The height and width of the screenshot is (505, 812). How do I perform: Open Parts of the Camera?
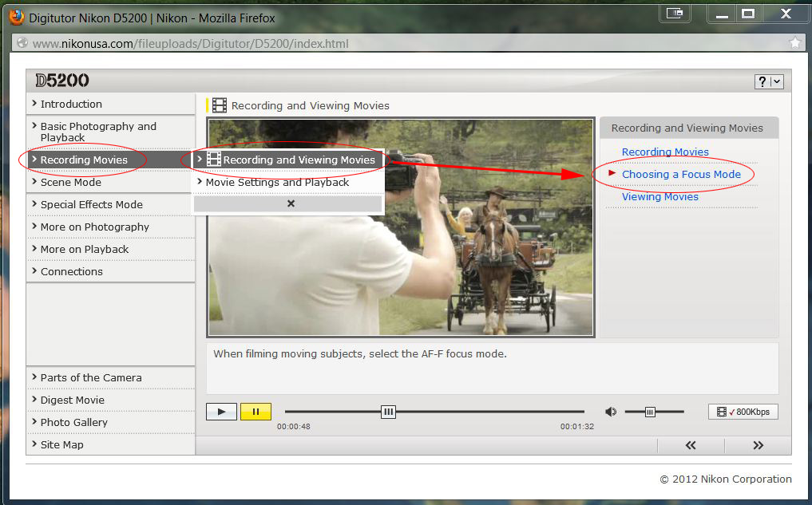point(111,377)
